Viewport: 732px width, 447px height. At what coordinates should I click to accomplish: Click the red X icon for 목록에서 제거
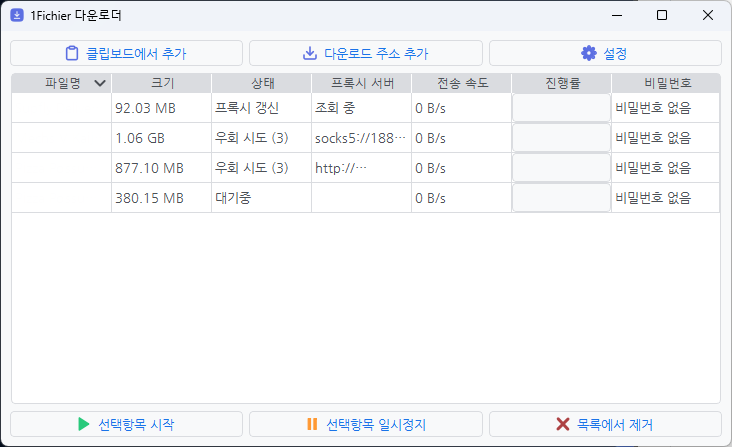click(x=563, y=424)
